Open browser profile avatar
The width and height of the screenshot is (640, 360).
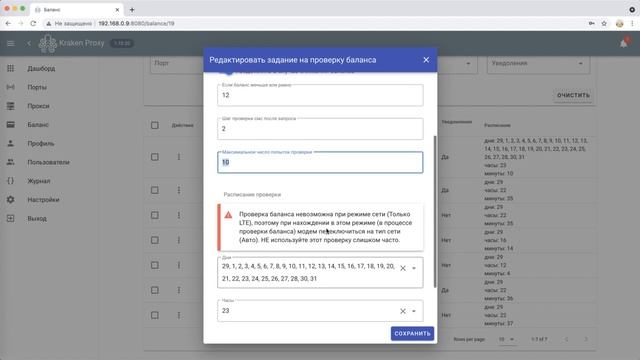(620, 24)
